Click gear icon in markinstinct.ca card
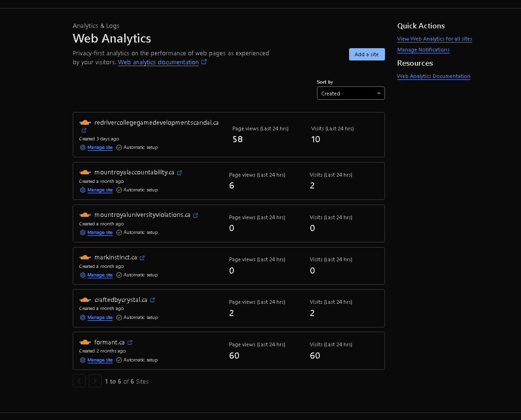This screenshot has width=521, height=420. tap(83, 275)
